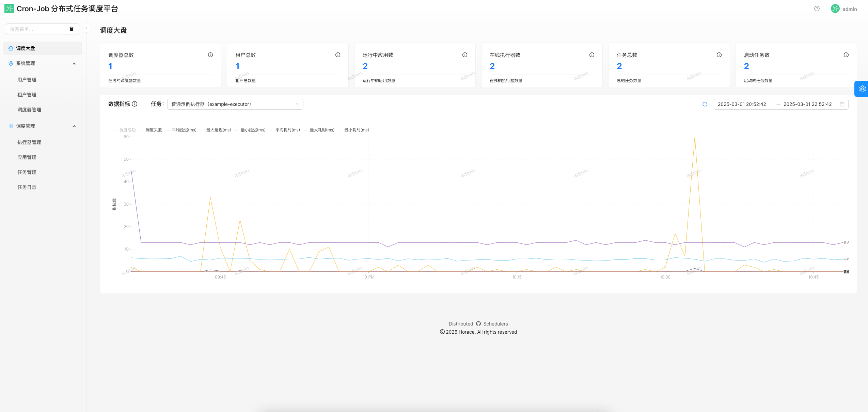
Task: Click the Cron-Job platform logo icon
Action: (9, 9)
